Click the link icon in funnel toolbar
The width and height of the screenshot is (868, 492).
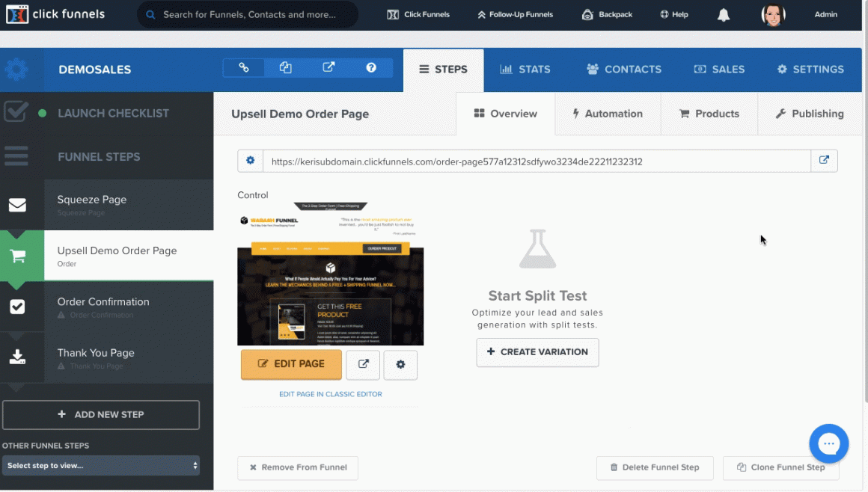244,68
